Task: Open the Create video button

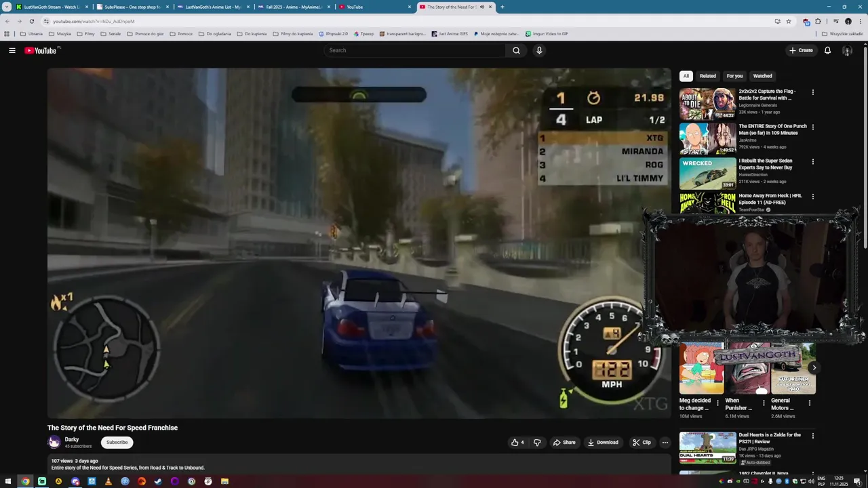Action: pyautogui.click(x=801, y=50)
